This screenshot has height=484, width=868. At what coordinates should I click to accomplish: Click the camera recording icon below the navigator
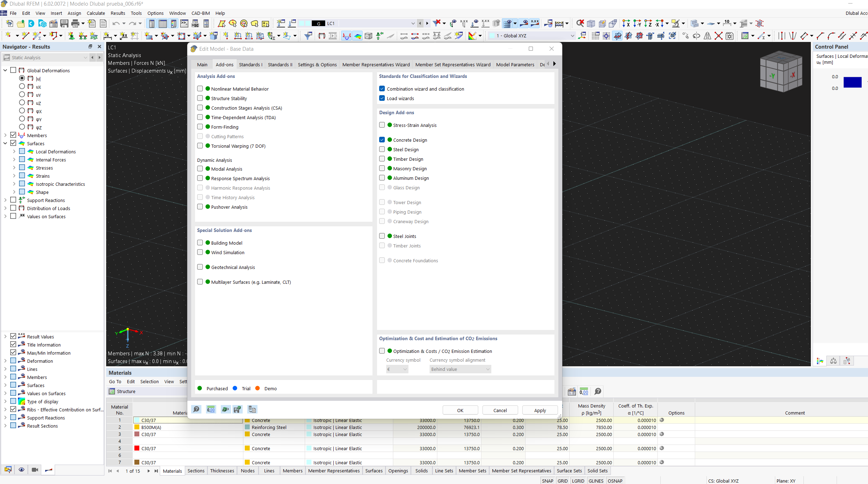[35, 470]
